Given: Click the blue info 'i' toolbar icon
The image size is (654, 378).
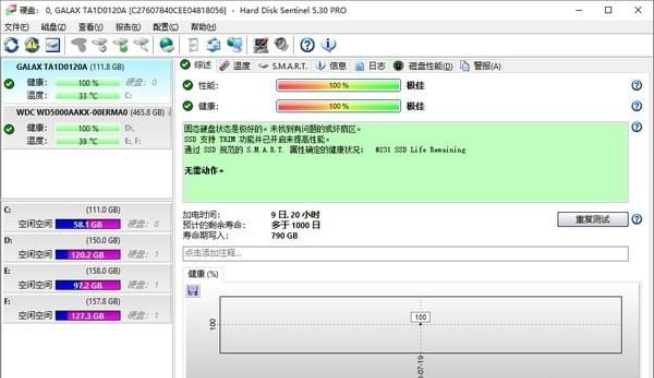Looking at the screenshot, I should (x=329, y=45).
